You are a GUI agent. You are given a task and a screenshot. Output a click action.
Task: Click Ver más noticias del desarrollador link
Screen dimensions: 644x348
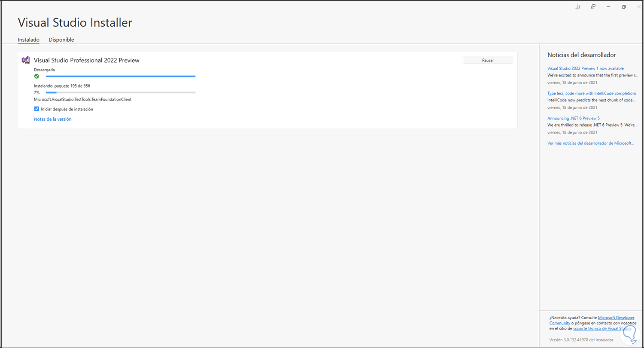click(x=590, y=143)
